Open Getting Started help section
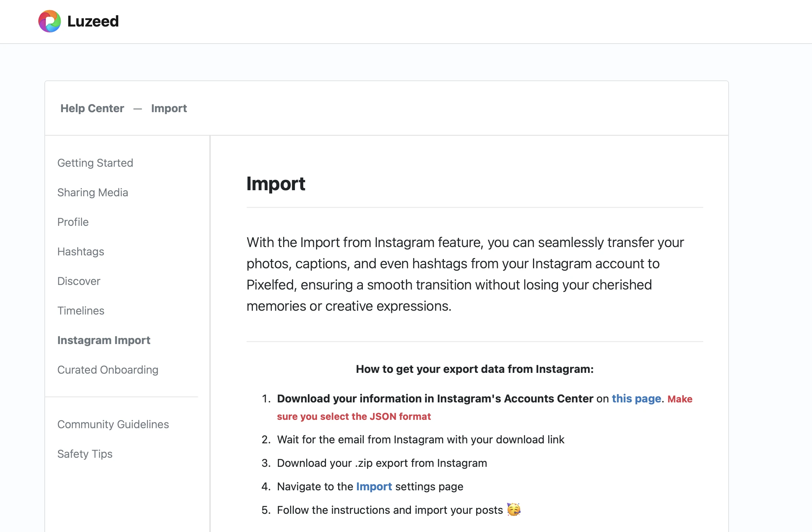Viewport: 812px width, 532px height. point(95,163)
